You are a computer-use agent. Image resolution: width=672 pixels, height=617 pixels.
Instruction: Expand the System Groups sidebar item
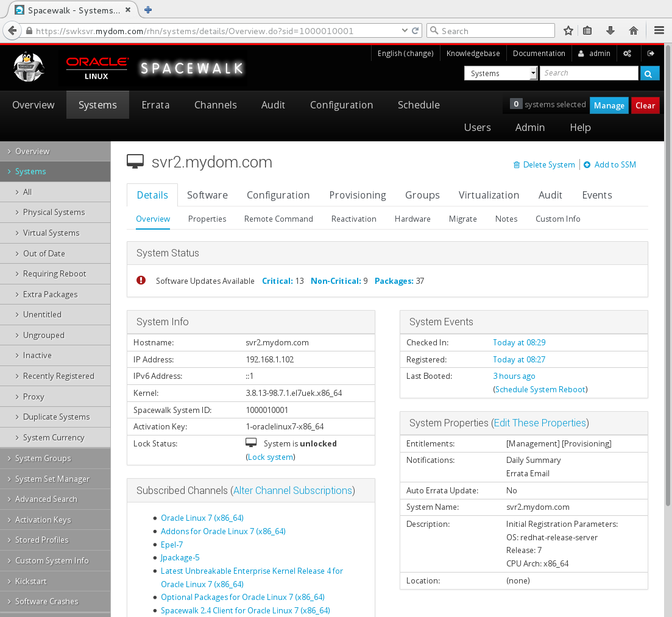55,458
